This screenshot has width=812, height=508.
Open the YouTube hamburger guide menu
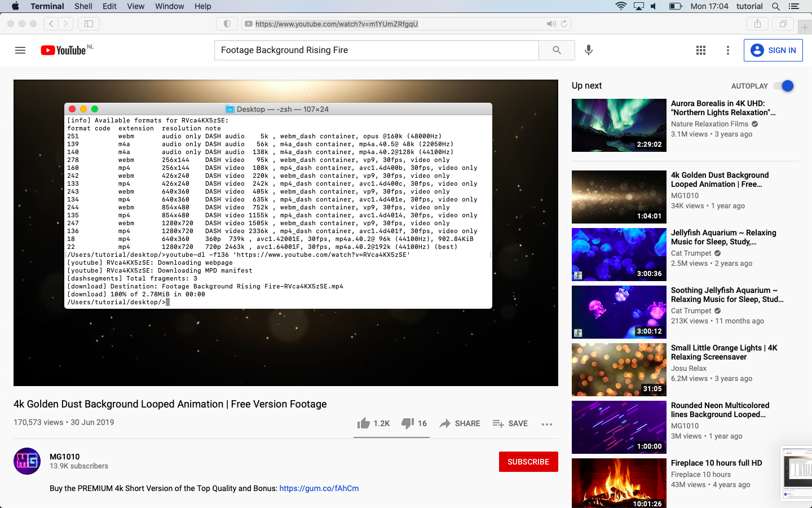click(x=20, y=50)
